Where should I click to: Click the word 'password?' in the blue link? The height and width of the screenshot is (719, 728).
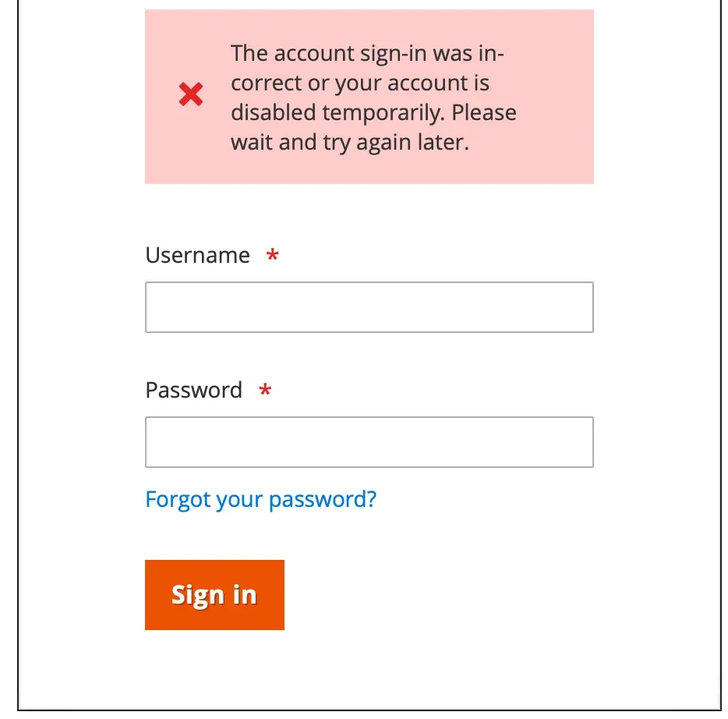323,500
